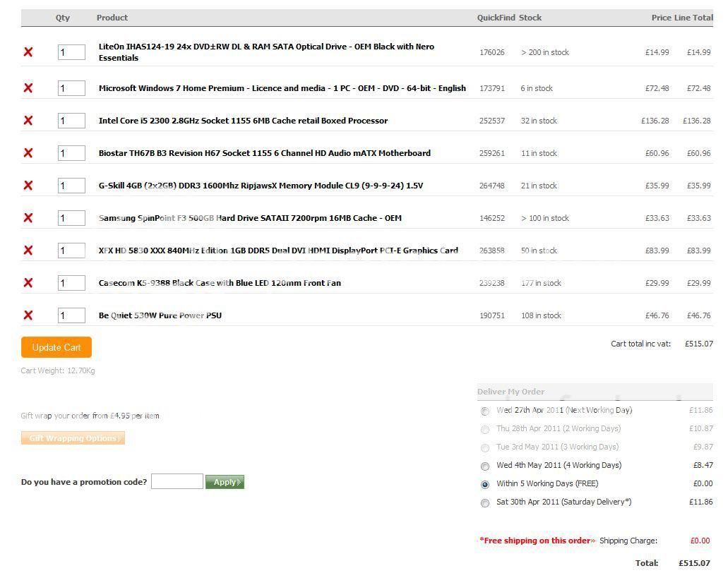Open Gift Wrapping Options
The image size is (728, 573).
coord(73,438)
